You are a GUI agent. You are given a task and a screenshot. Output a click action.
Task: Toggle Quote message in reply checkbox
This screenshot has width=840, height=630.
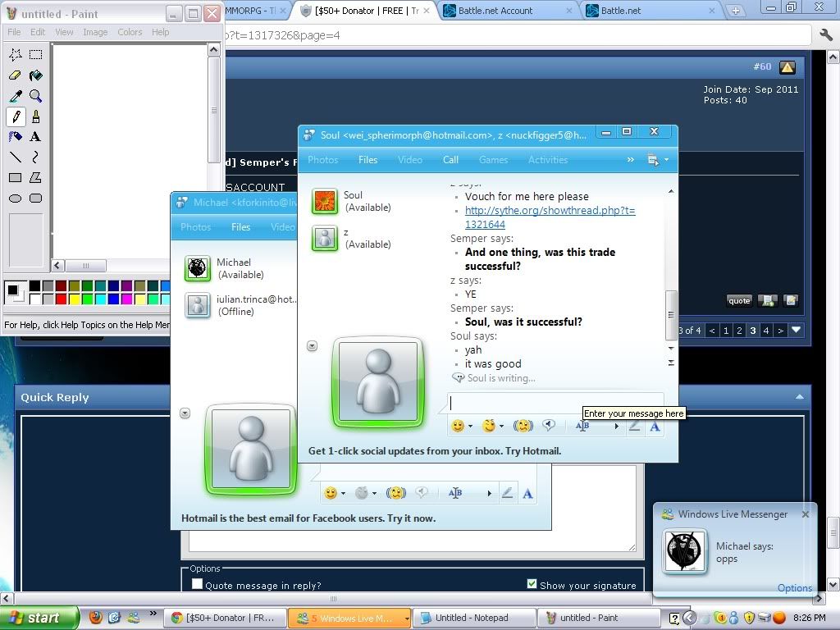(197, 584)
